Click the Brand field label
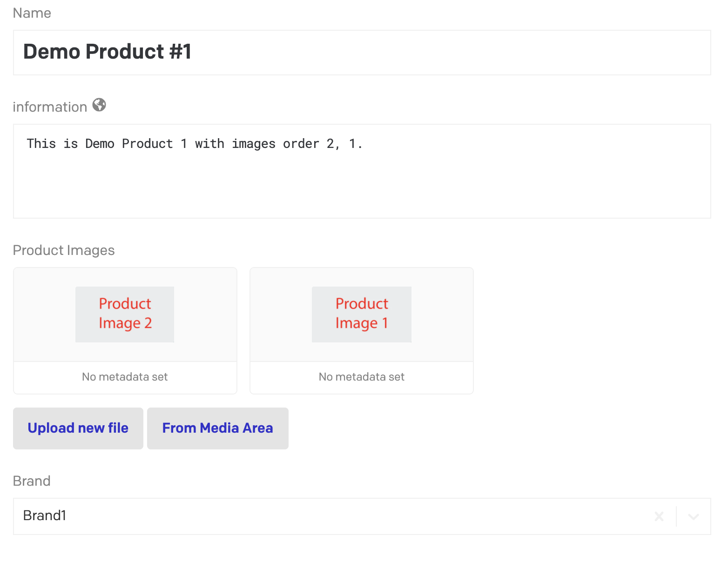 pos(32,481)
